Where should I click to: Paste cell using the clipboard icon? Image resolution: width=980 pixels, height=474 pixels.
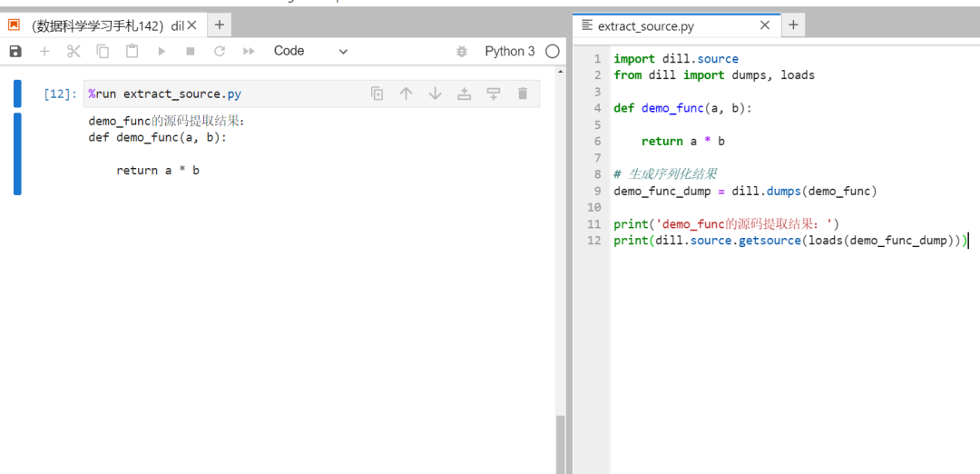click(132, 51)
